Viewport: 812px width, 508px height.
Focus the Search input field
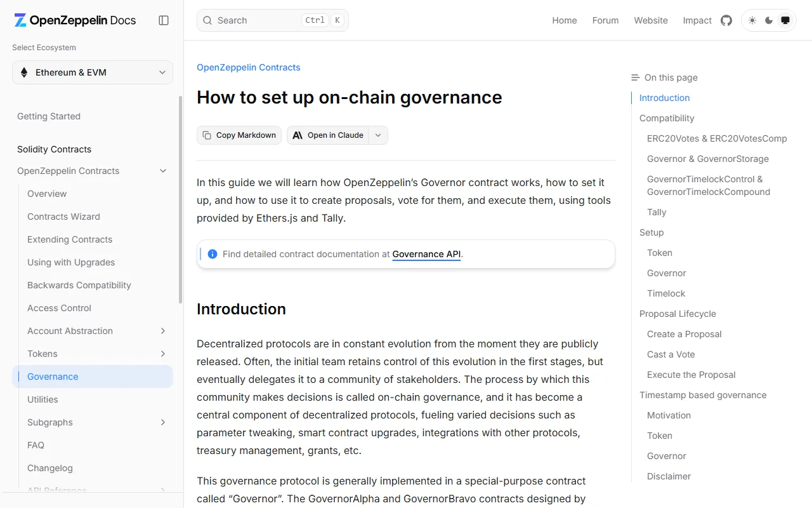point(273,20)
